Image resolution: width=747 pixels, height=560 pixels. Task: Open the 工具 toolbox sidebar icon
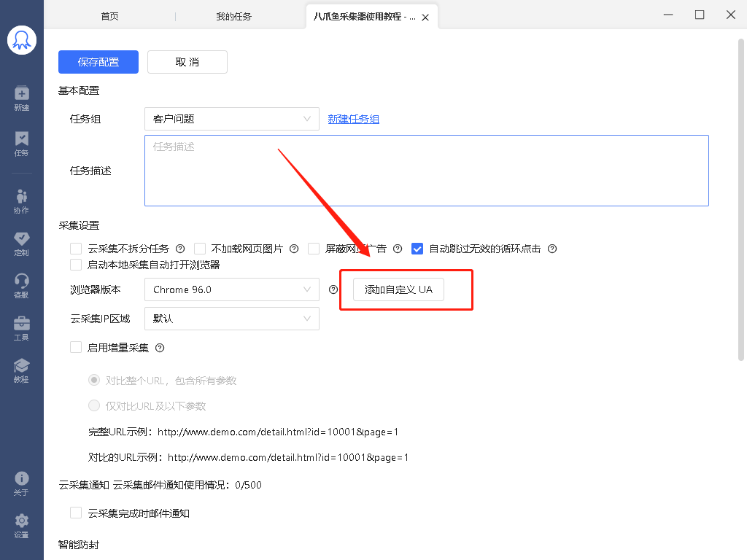[x=21, y=329]
